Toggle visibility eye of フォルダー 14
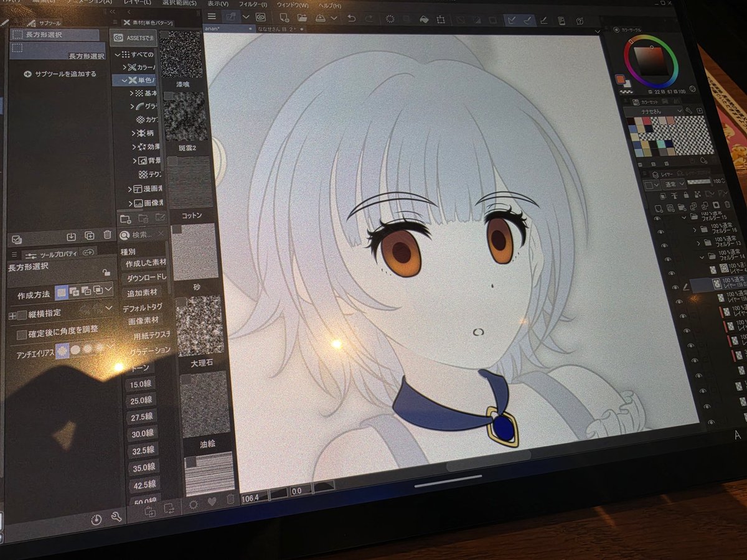 [667, 259]
